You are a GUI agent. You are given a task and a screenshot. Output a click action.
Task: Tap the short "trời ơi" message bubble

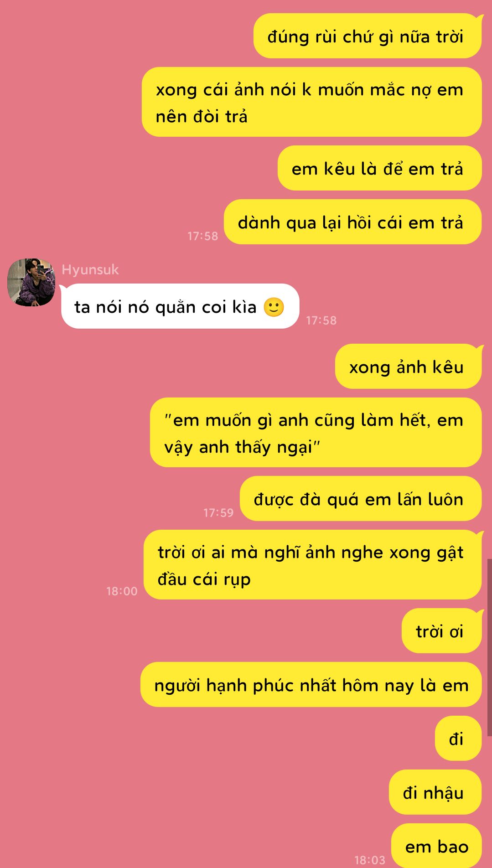(441, 631)
